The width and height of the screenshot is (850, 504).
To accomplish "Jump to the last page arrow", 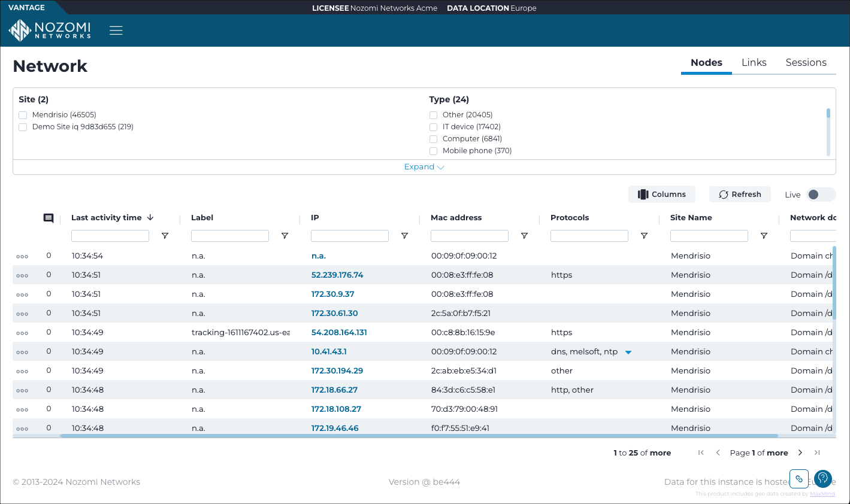I will tap(817, 453).
